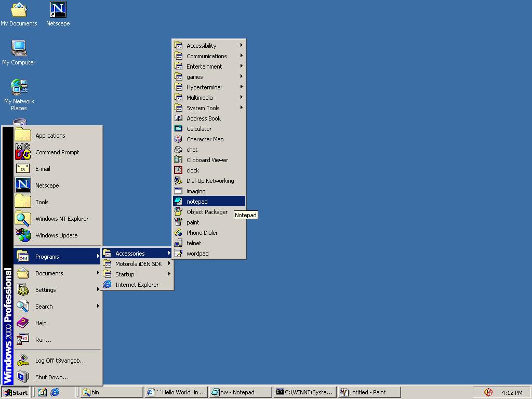Open the Documents submenu

(x=58, y=273)
